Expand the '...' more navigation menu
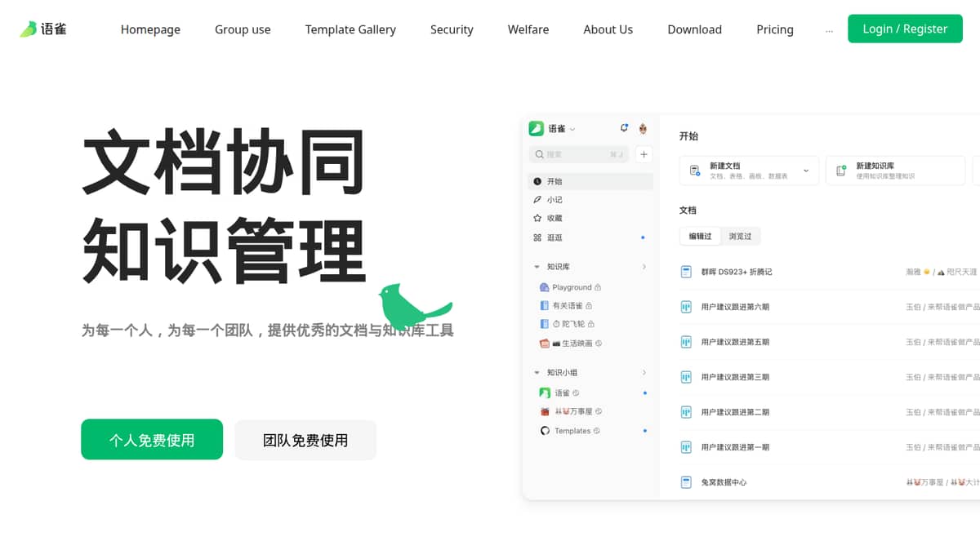This screenshot has width=980, height=550. click(829, 30)
